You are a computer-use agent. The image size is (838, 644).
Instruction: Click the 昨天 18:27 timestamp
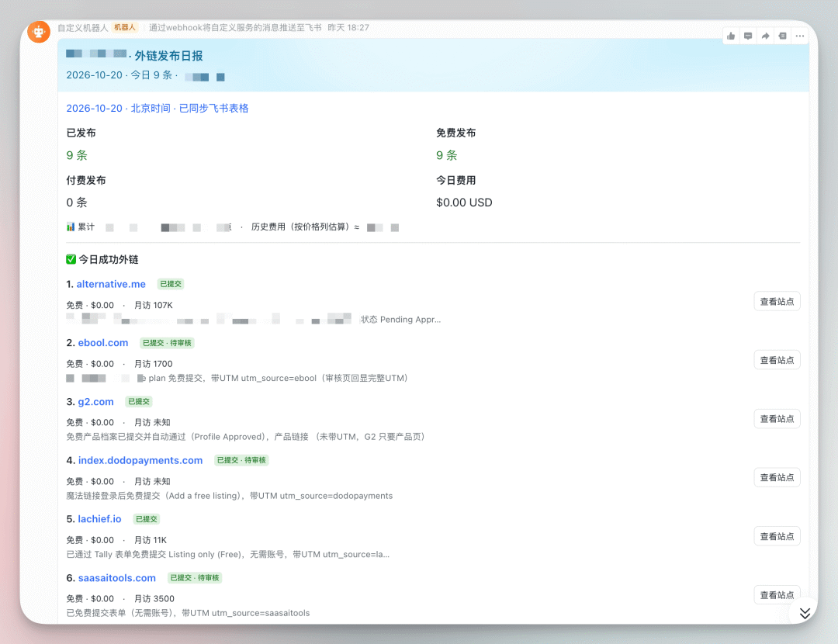coord(348,28)
